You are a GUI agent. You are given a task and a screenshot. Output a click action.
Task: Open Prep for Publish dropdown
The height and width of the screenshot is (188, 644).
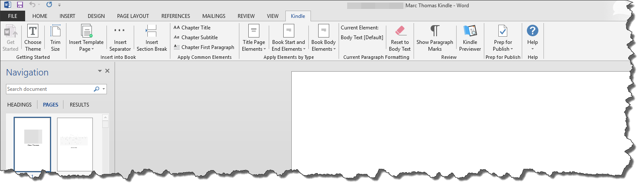(503, 38)
